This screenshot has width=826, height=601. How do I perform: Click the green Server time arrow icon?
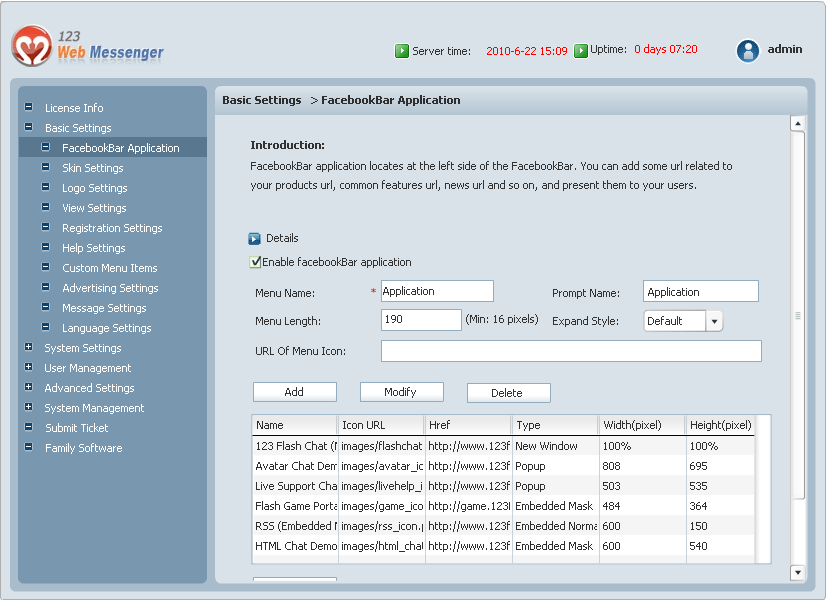click(x=401, y=51)
